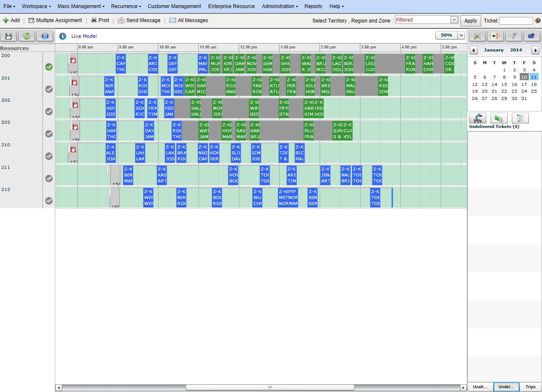The height and width of the screenshot is (392, 542).
Task: Click the Z-KEYP METNOR NORMAN job on resource 213
Action: [x=288, y=198]
